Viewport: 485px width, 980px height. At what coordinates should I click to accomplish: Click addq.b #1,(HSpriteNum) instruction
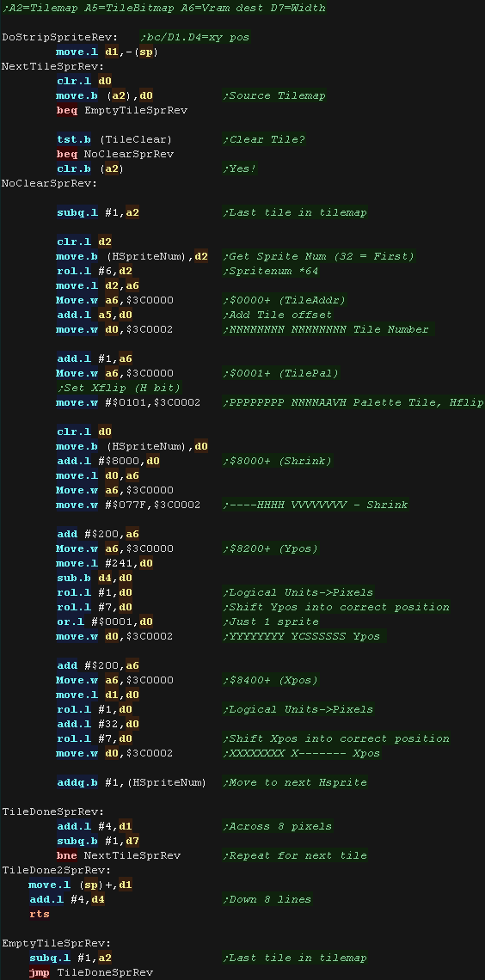pyautogui.click(x=132, y=782)
